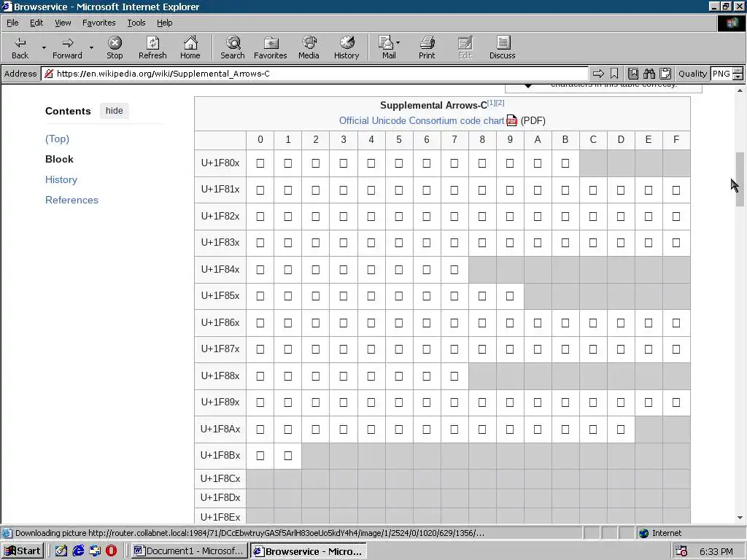Click the Opera quick launch icon
The height and width of the screenshot is (560, 747).
point(112,551)
